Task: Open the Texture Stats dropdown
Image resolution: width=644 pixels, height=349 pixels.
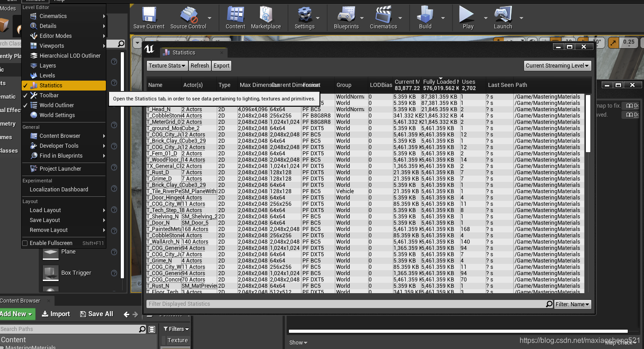Action: tap(167, 66)
